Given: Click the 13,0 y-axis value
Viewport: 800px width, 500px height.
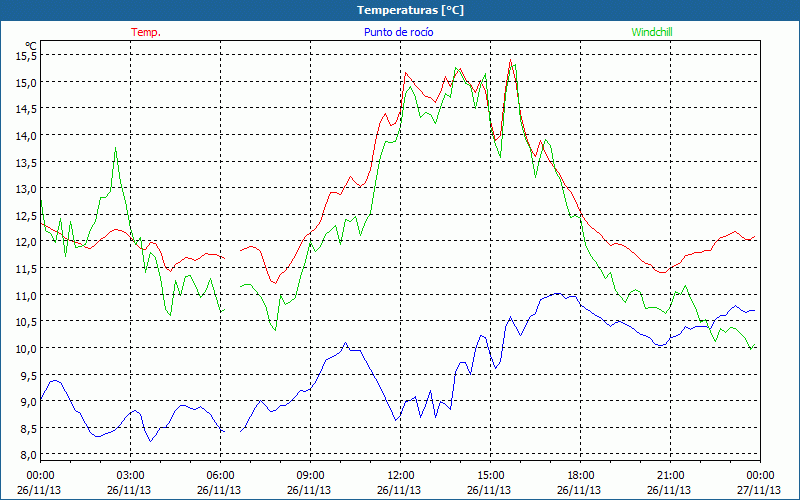Looking at the screenshot, I should click(x=27, y=188).
